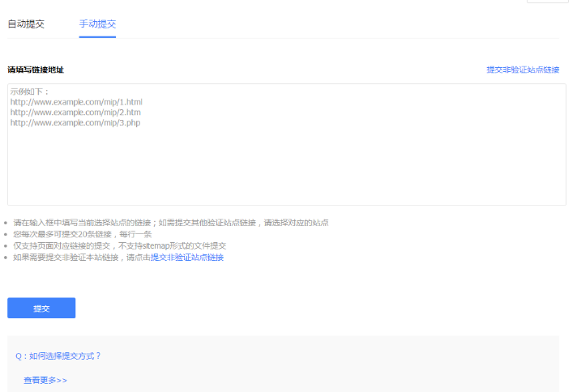
Task: Click the bullet mentioning sitemap file submission
Action: (119, 245)
